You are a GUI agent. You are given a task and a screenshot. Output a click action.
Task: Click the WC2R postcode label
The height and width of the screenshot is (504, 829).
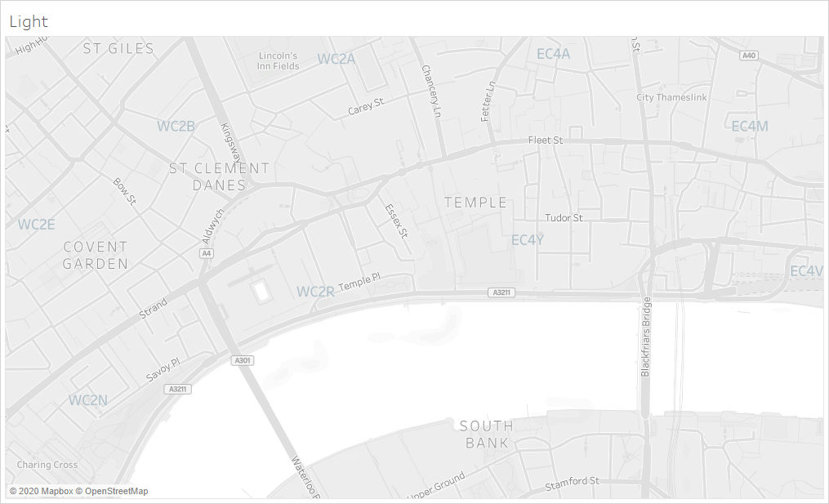[315, 292]
